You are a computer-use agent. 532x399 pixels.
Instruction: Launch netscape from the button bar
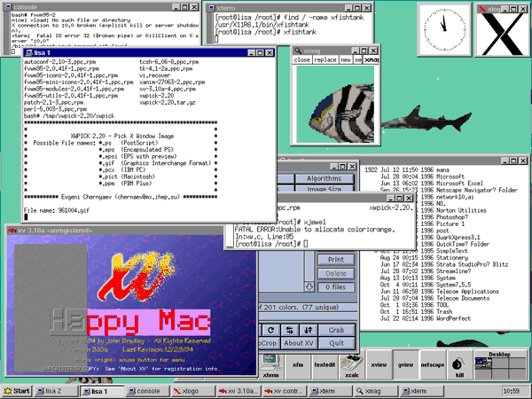[433, 365]
